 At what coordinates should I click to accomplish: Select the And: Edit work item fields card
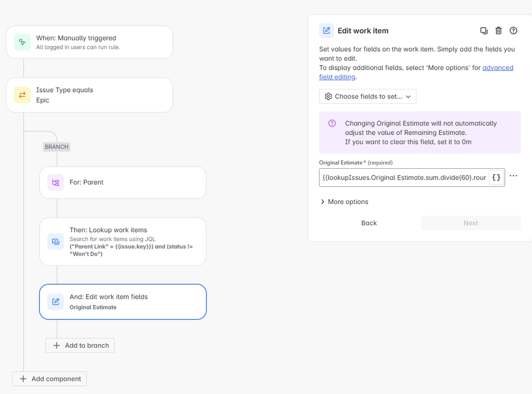[123, 302]
